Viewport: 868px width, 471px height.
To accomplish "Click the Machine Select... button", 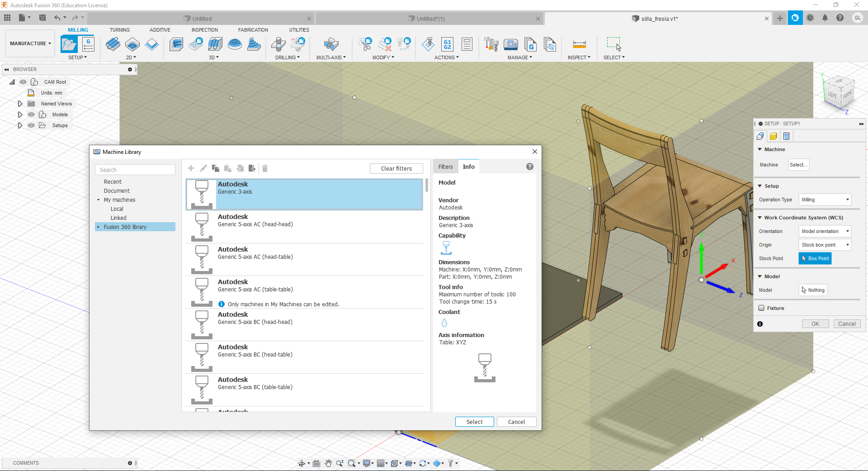I will tap(798, 165).
